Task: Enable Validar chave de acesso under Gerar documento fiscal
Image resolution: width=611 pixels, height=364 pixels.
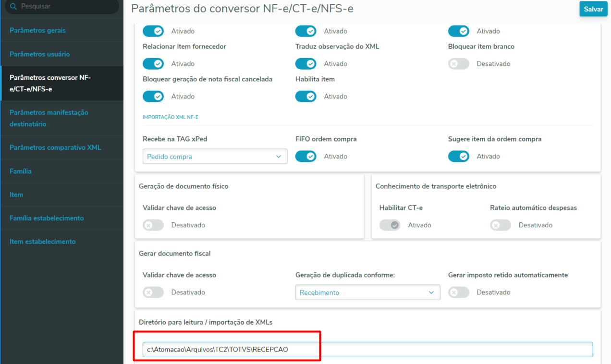Action: coord(153,292)
